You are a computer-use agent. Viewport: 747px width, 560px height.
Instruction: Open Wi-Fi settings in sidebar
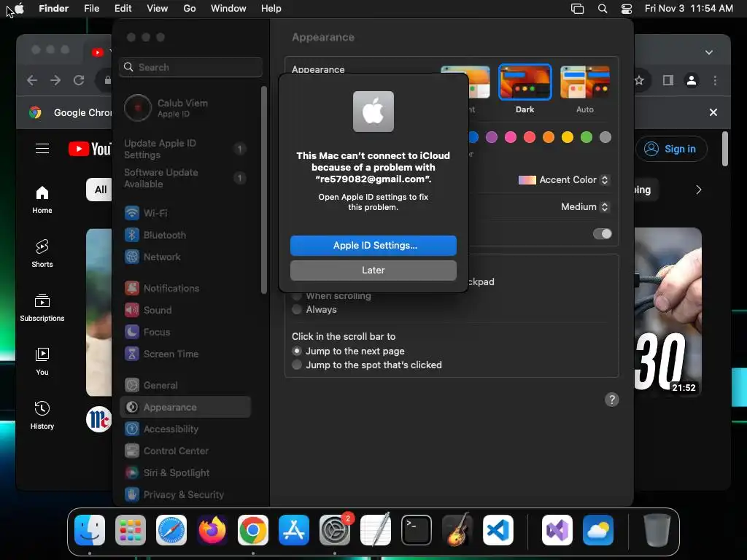tap(186, 213)
